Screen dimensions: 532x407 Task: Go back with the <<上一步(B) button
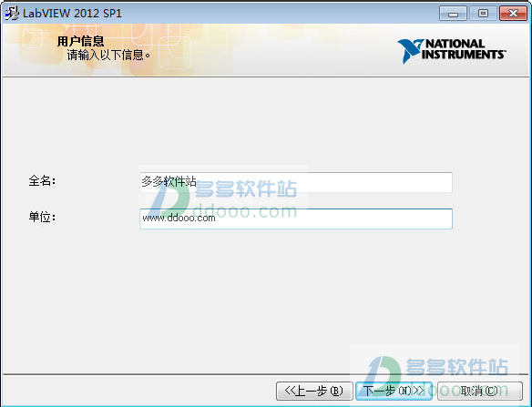[x=314, y=391]
